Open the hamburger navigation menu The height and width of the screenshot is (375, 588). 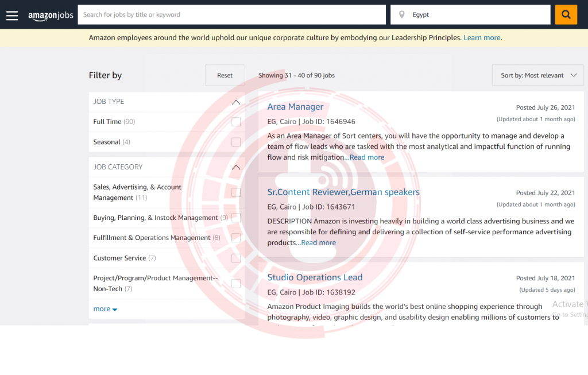(12, 16)
